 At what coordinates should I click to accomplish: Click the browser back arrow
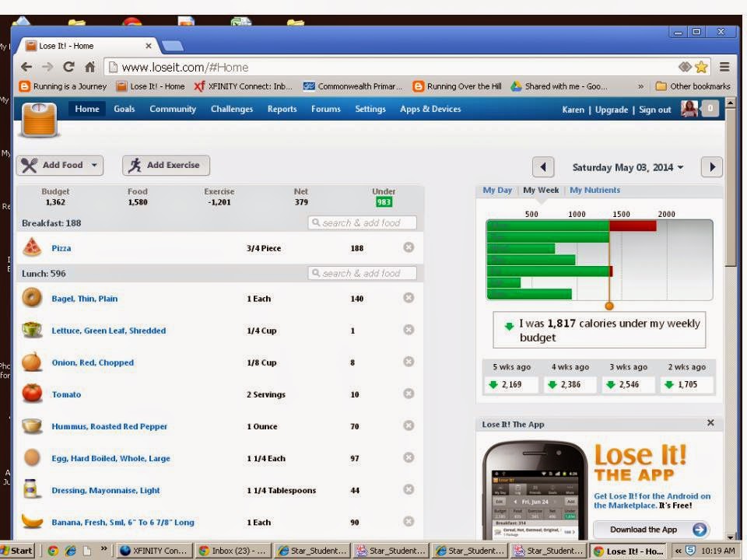coord(26,67)
